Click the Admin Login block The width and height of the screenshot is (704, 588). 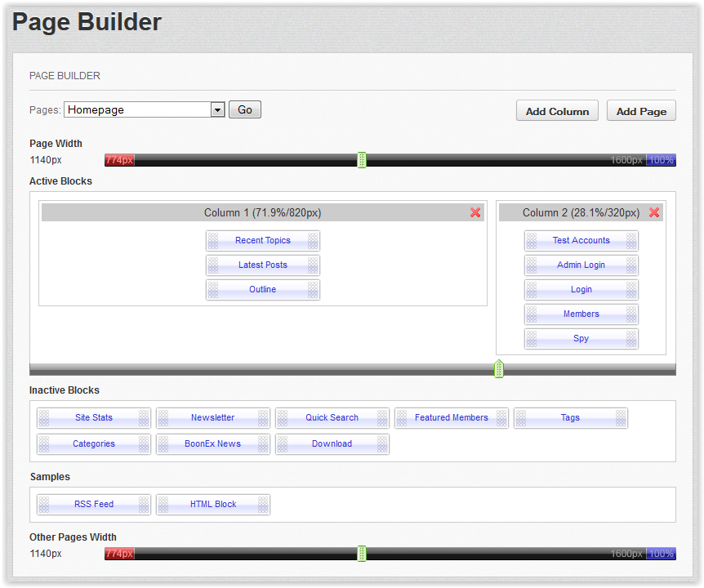(x=581, y=265)
